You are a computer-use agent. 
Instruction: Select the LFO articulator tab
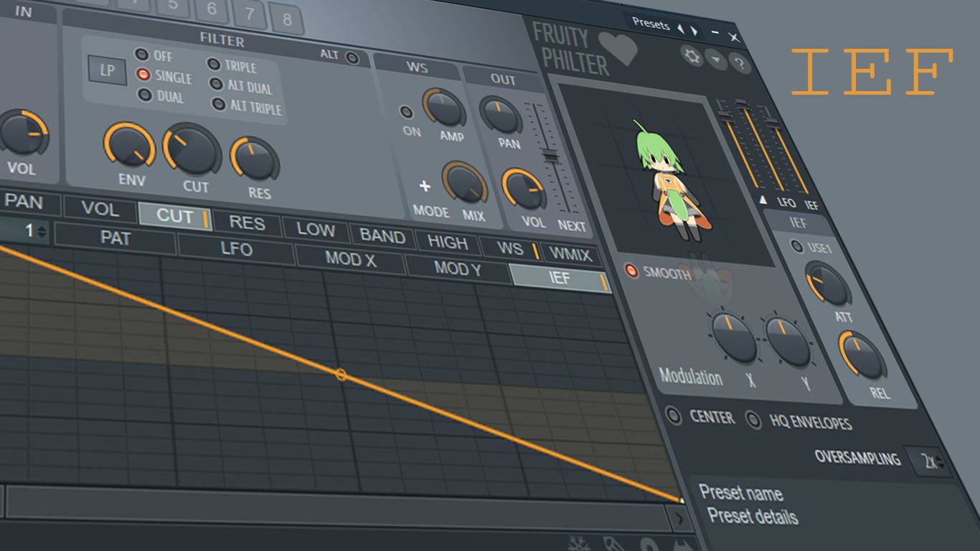(x=237, y=249)
